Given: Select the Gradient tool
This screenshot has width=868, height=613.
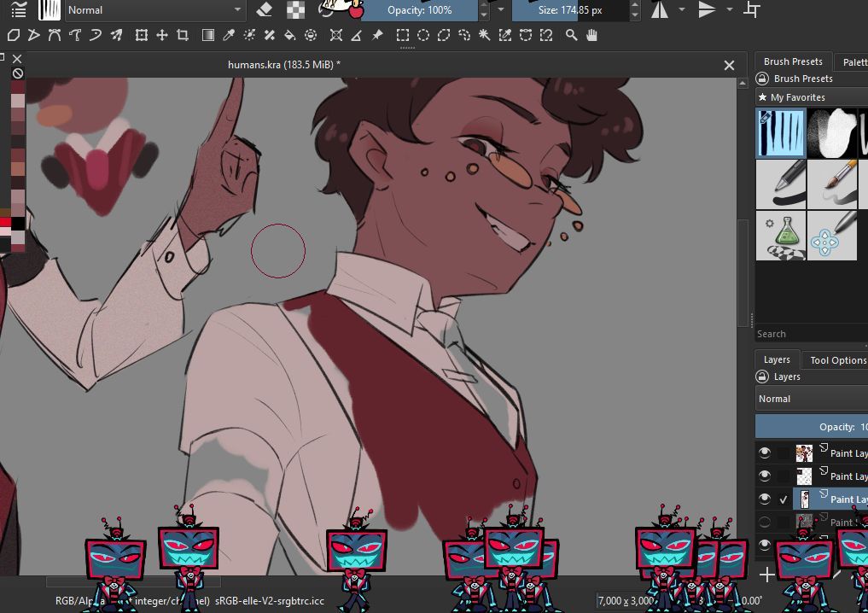Looking at the screenshot, I should tap(208, 36).
